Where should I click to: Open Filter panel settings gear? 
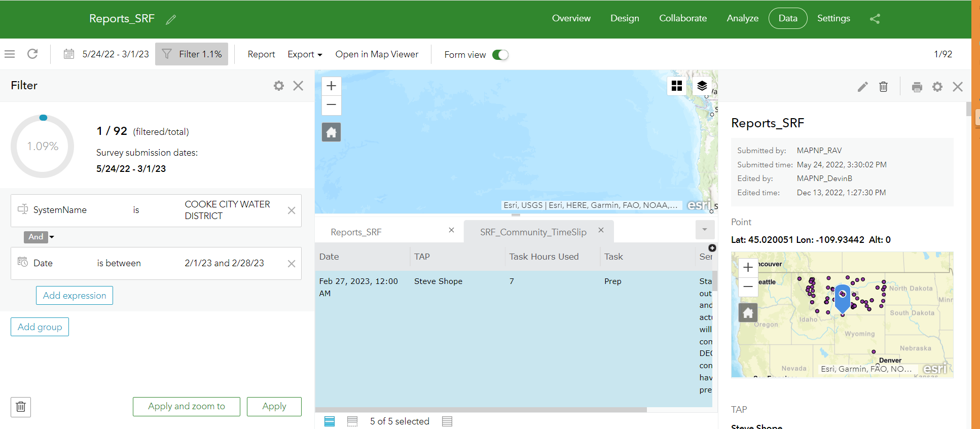click(279, 86)
